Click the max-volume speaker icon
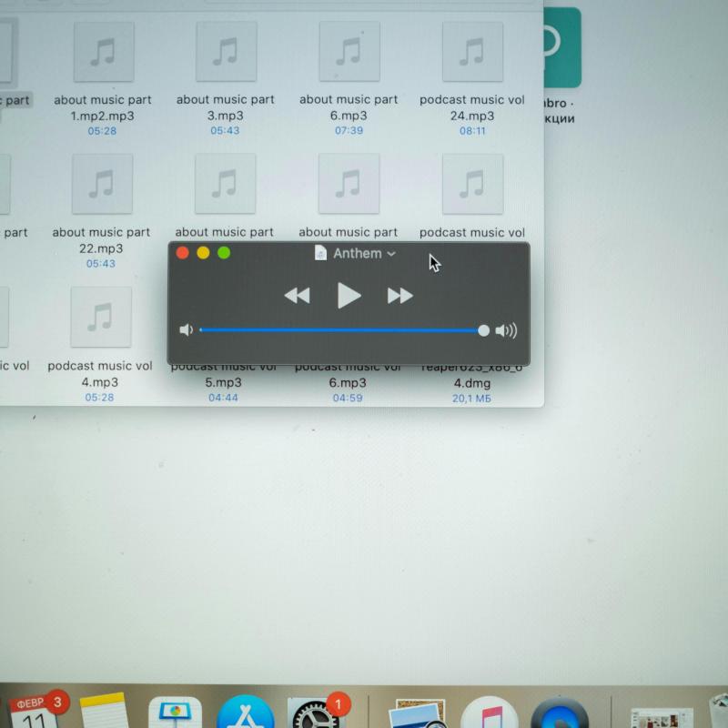The height and width of the screenshot is (728, 728). (x=506, y=330)
